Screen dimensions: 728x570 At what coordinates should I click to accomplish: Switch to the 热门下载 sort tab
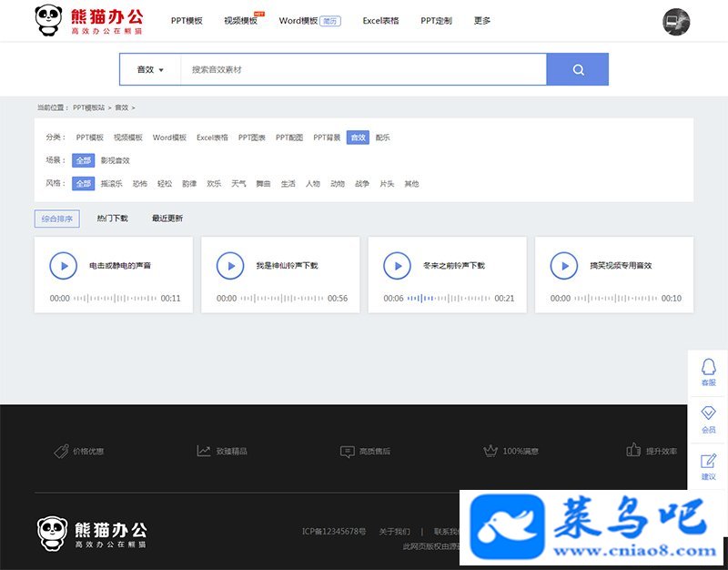tap(112, 219)
